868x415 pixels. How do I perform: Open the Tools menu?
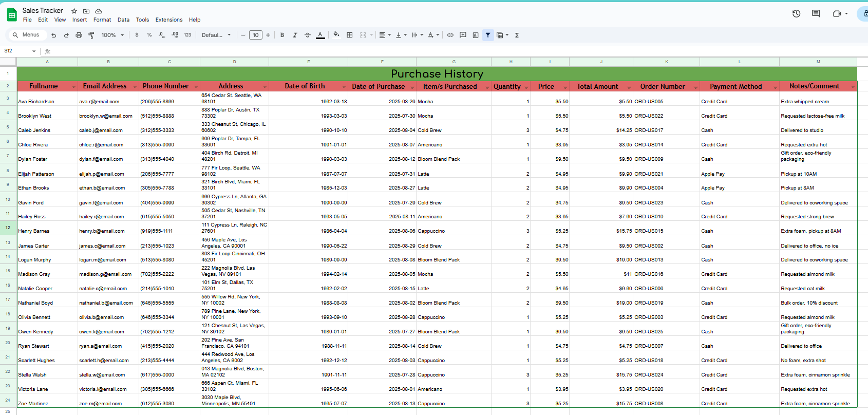coord(142,20)
